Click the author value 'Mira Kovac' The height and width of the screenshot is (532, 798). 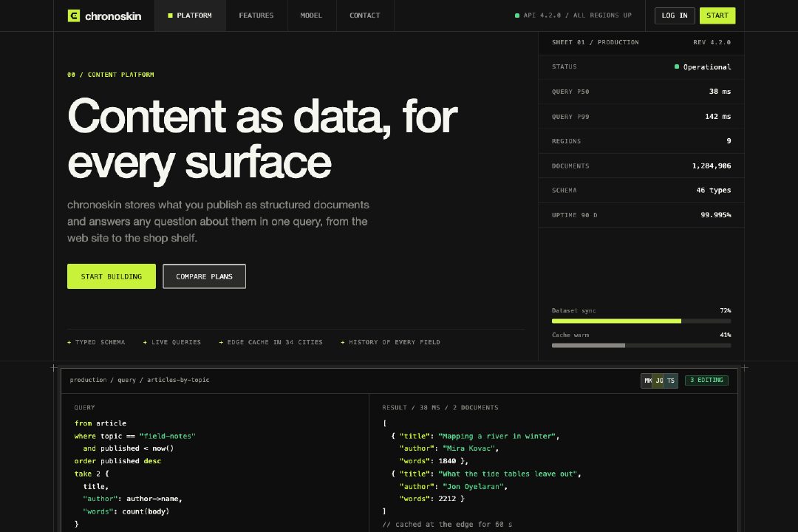tap(468, 449)
